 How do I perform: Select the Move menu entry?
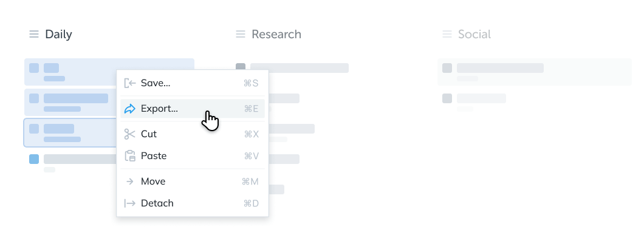193,182
